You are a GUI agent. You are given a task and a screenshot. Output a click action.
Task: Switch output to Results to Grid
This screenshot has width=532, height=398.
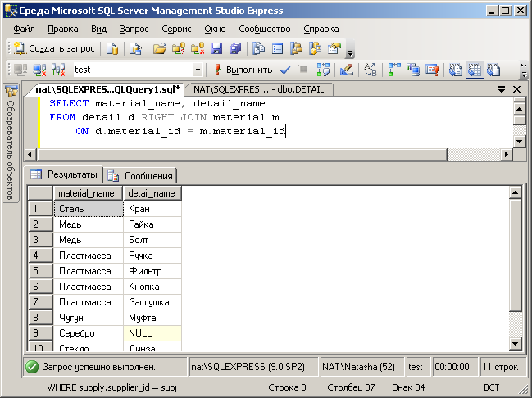coord(475,70)
